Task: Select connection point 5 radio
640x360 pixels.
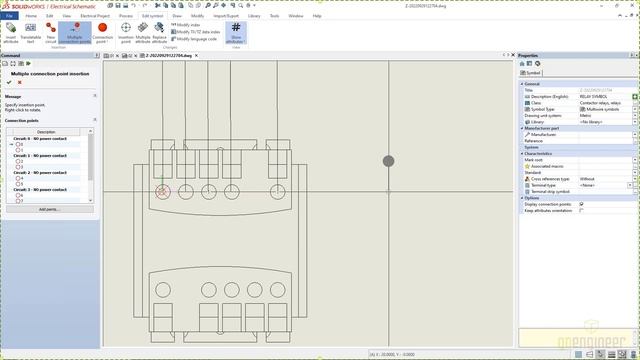Action: [18, 184]
